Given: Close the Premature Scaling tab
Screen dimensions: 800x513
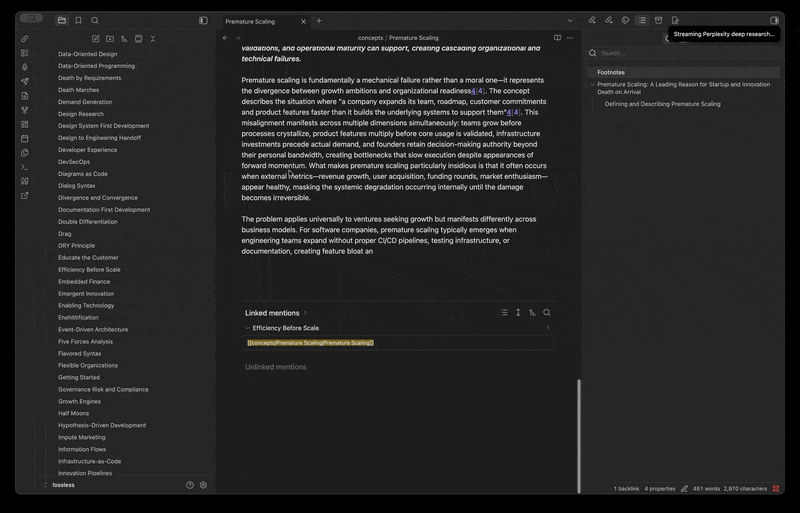Looking at the screenshot, I should pos(304,21).
